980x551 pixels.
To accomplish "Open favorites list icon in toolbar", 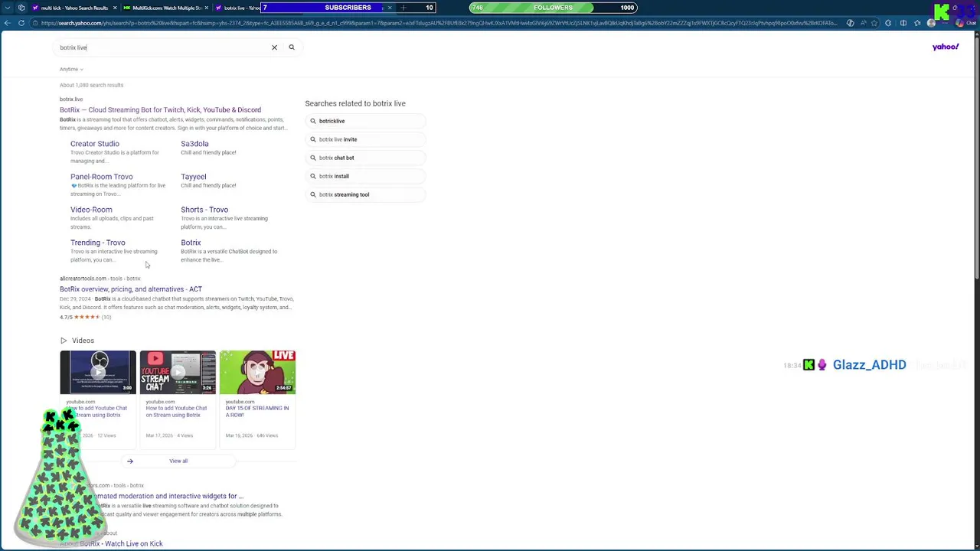I will 917,23.
